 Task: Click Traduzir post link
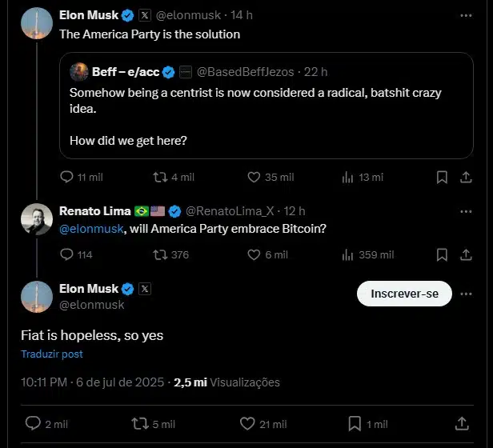point(52,354)
